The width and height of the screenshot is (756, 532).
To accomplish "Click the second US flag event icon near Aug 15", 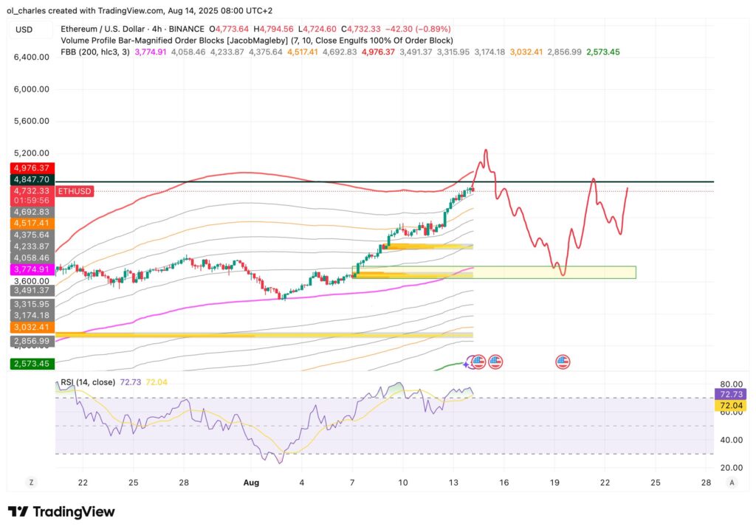I will pos(494,362).
